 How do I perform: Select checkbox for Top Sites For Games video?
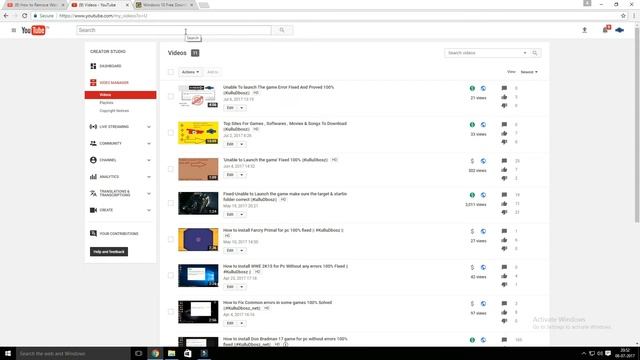click(171, 133)
